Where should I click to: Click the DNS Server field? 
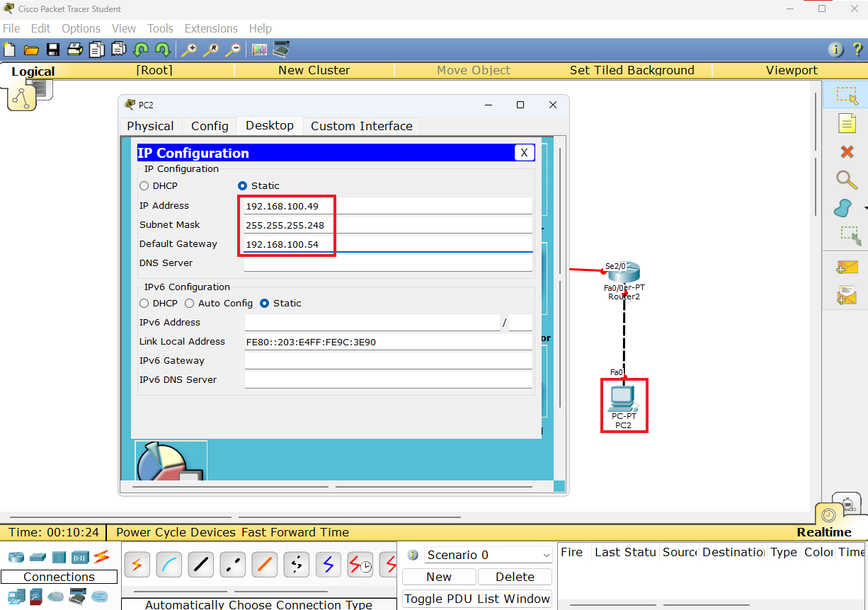(x=388, y=263)
